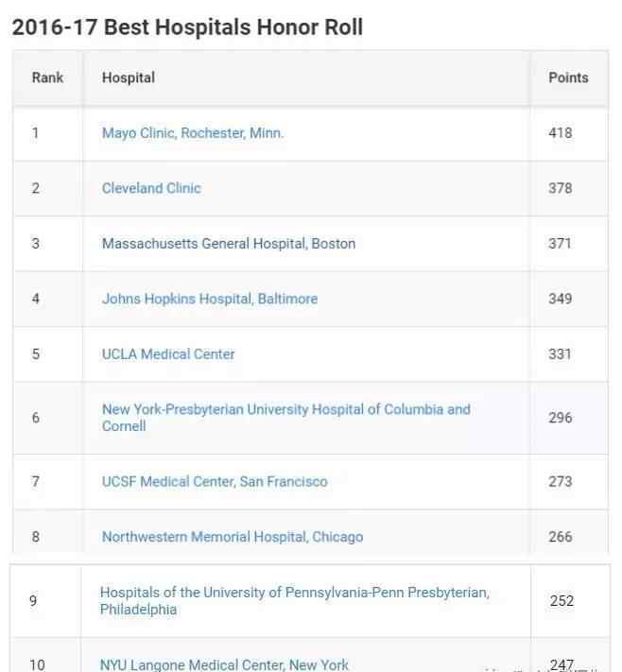Open the Mayo Clinic, Rochester, Minn. link
The height and width of the screenshot is (672, 622).
(193, 133)
